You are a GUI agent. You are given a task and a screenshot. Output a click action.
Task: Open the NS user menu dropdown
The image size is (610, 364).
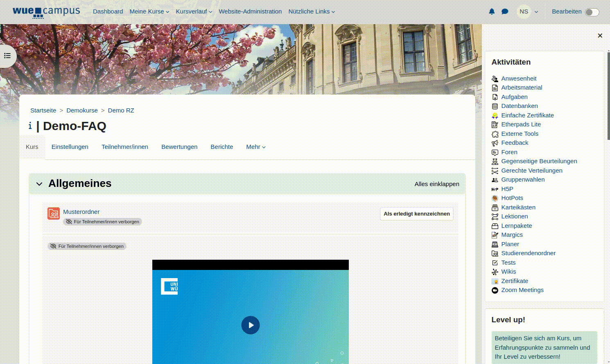click(527, 11)
